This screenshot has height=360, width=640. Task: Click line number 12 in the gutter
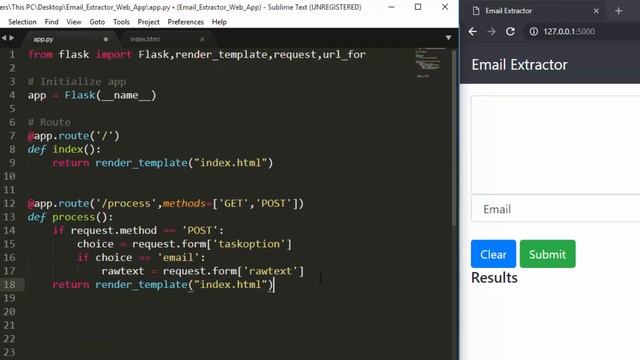pos(9,203)
